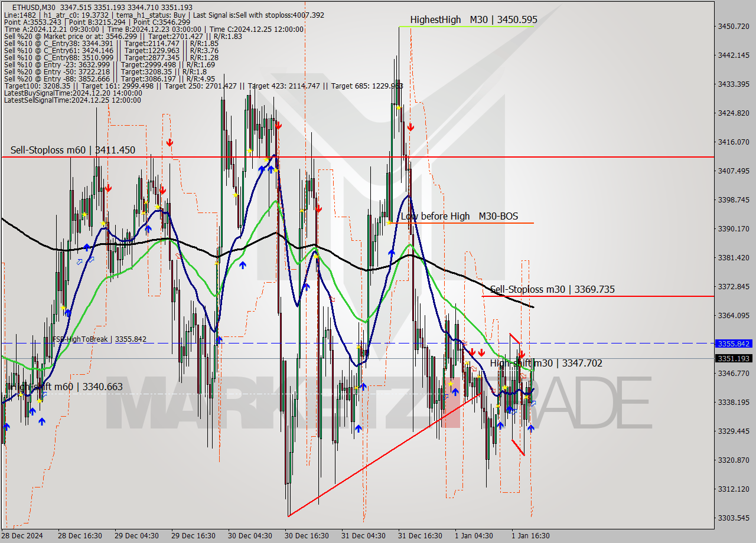Select the 'Low before High M30-BOS' label
This screenshot has width=756, height=543.
pos(460,216)
